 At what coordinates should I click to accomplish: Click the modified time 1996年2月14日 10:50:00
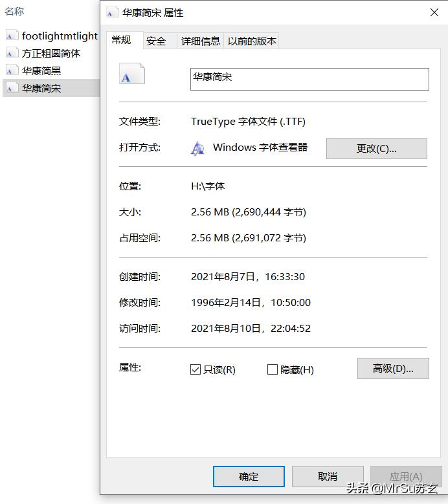coord(251,302)
